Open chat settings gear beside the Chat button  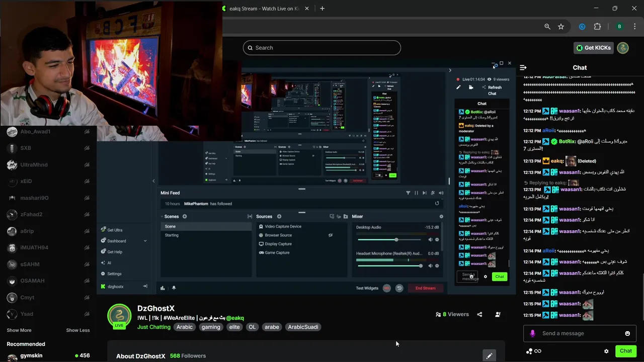606,351
